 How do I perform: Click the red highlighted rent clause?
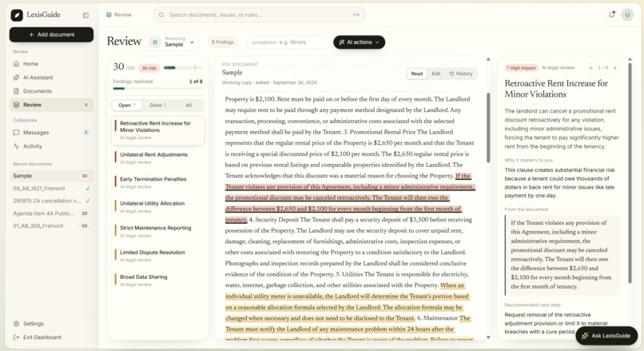click(x=349, y=197)
